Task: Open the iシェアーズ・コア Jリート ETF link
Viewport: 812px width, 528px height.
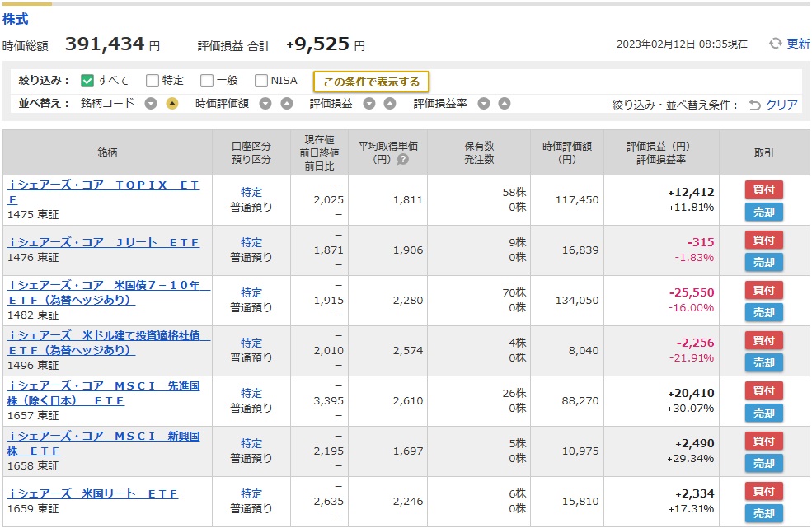Action: pos(103,242)
